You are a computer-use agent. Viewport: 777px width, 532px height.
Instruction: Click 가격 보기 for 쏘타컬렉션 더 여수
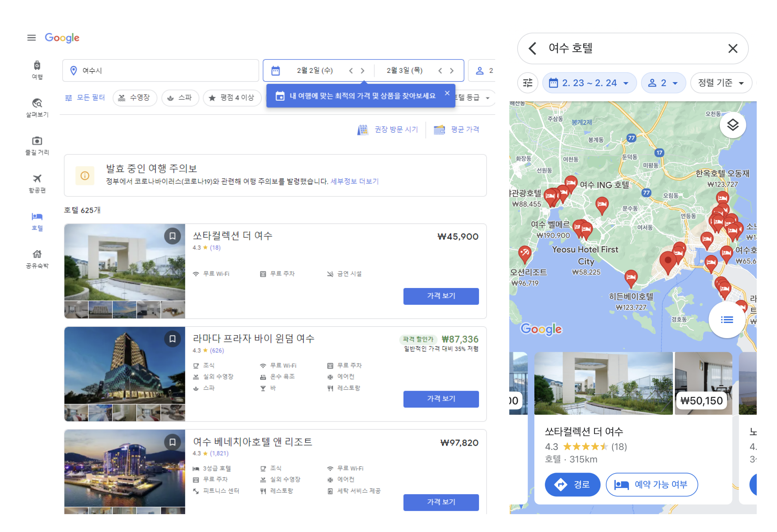pyautogui.click(x=441, y=296)
